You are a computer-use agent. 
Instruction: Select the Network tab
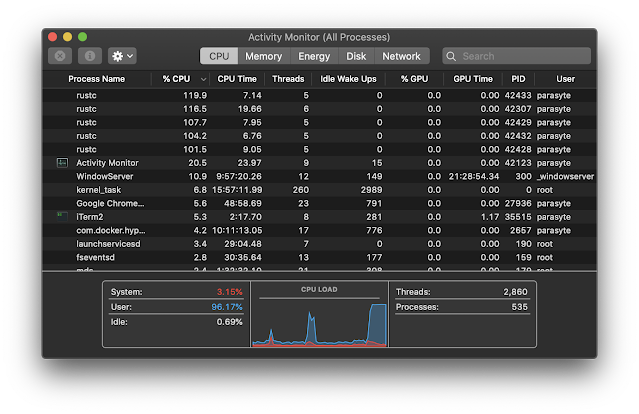click(401, 56)
